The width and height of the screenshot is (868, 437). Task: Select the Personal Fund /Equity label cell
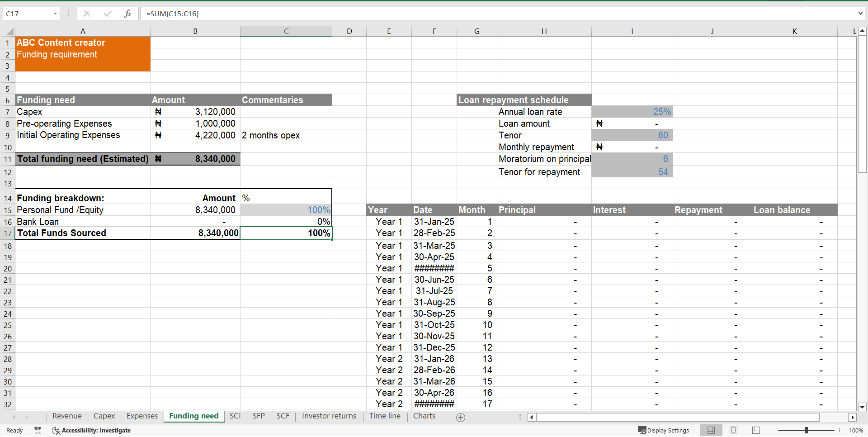coord(83,210)
